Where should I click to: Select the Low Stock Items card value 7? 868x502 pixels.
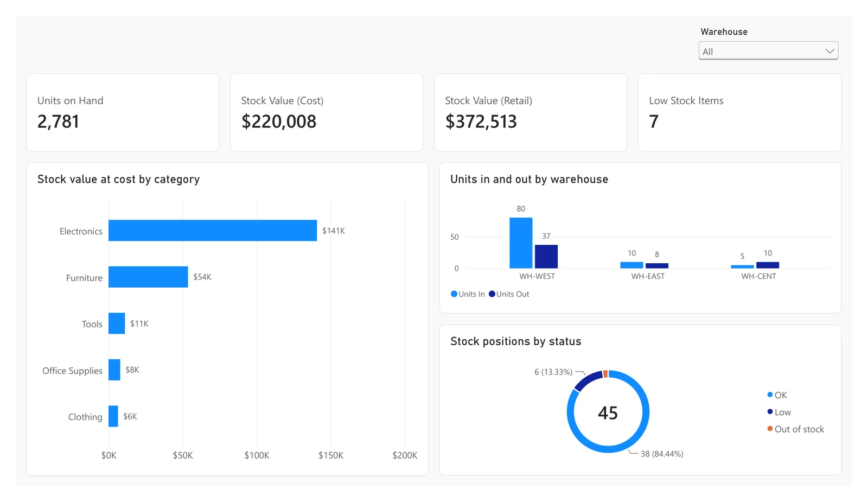(x=654, y=122)
